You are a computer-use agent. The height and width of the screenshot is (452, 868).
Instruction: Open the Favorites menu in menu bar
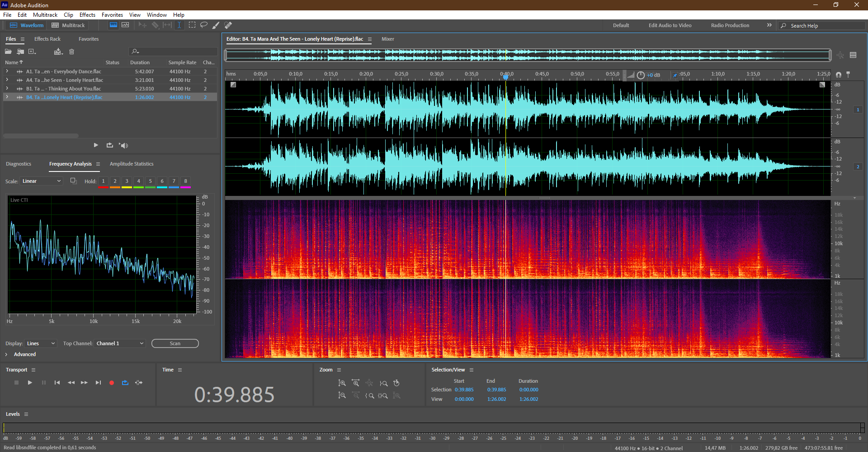[112, 15]
